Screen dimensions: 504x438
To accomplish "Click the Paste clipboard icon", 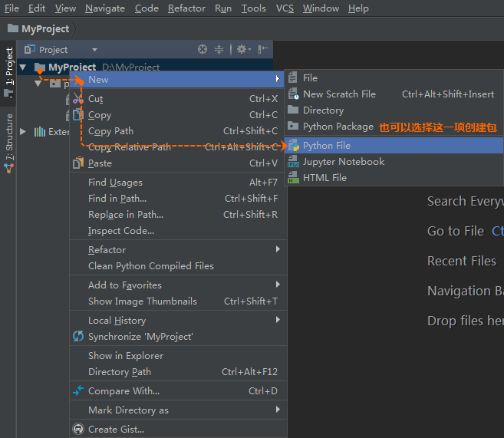I will [x=77, y=163].
